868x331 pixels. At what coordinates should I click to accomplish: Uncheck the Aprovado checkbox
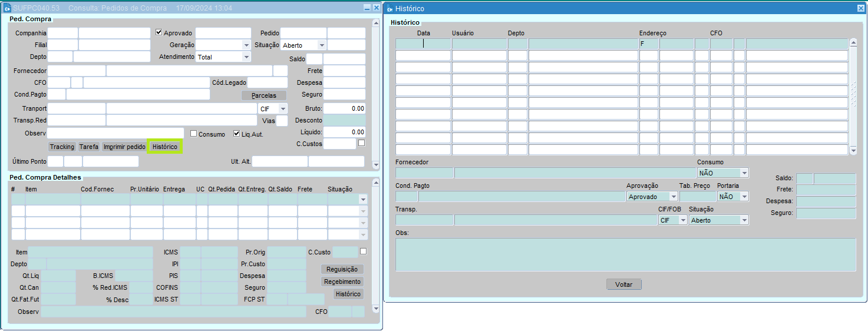[x=159, y=32]
